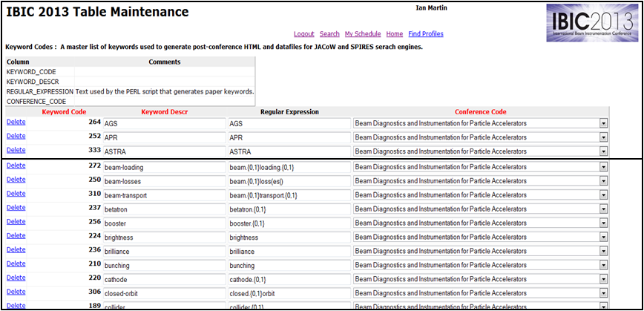Open the Search link
The height and width of the screenshot is (311, 644).
329,34
